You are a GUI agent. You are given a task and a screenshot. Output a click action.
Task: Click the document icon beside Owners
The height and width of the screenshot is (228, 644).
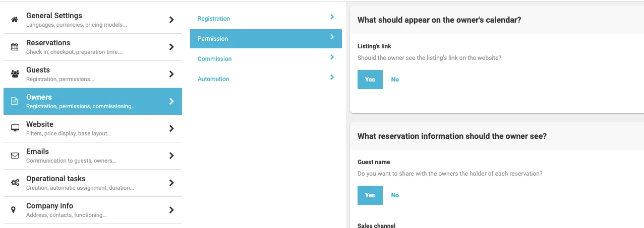click(x=15, y=101)
